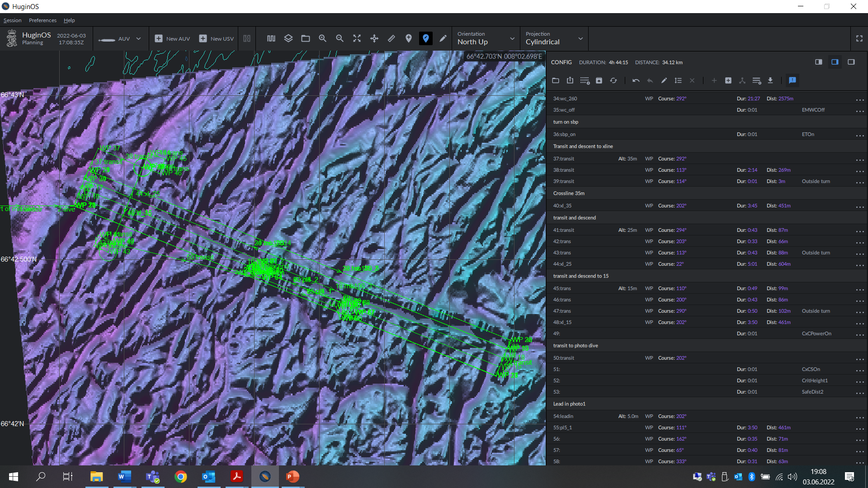
Task: Activate the distance measurement ruler tool
Action: pos(392,38)
